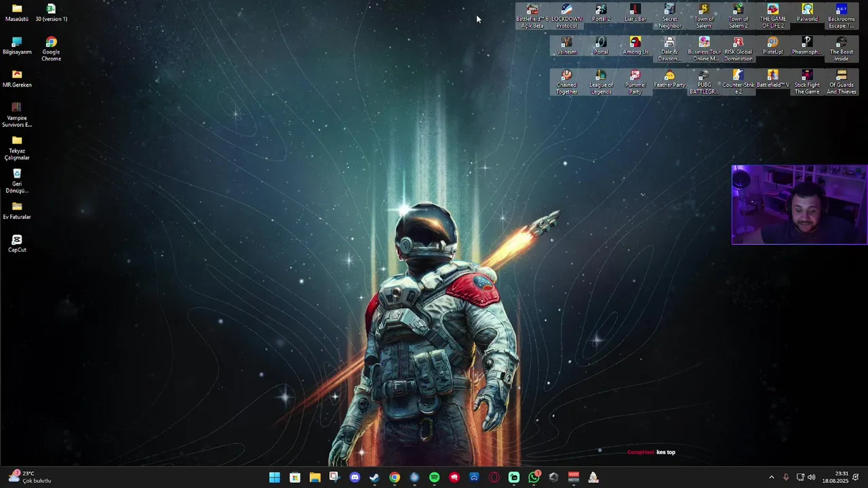This screenshot has height=488, width=868.
Task: Click the Feather Party shortcut
Action: 669,79
